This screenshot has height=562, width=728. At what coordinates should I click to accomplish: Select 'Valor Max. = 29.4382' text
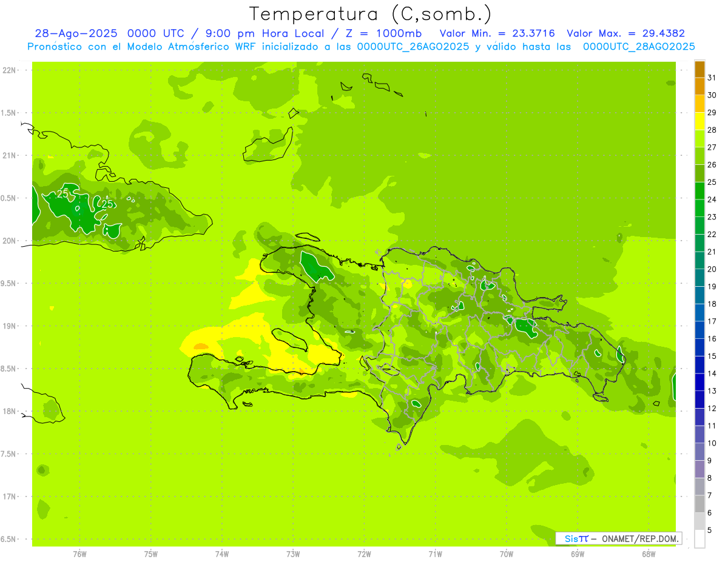[x=625, y=33]
